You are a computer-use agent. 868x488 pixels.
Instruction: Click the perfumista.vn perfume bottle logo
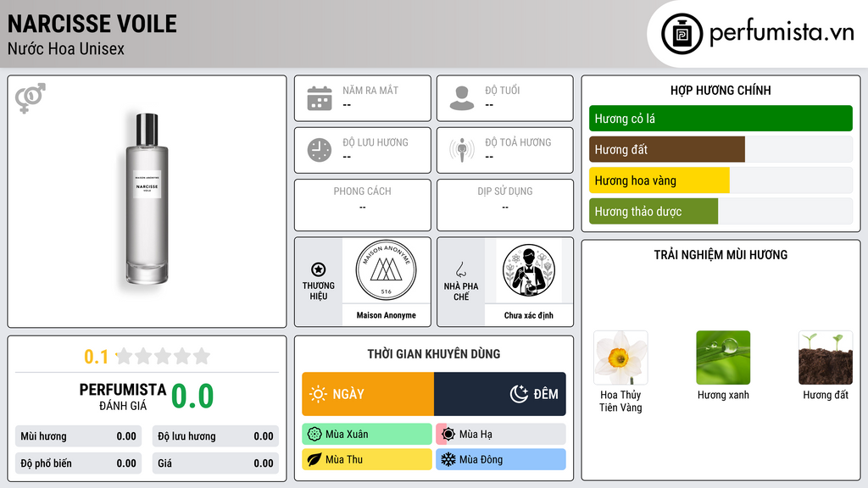pyautogui.click(x=682, y=34)
